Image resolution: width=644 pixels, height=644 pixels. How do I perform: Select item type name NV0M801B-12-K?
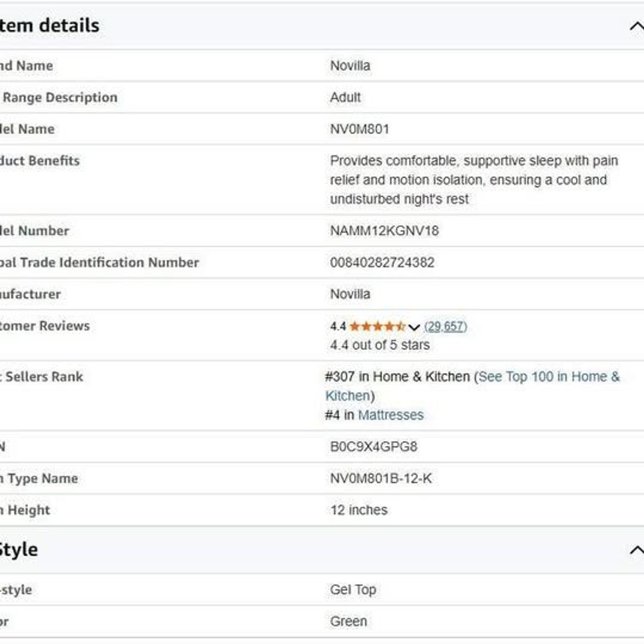381,479
